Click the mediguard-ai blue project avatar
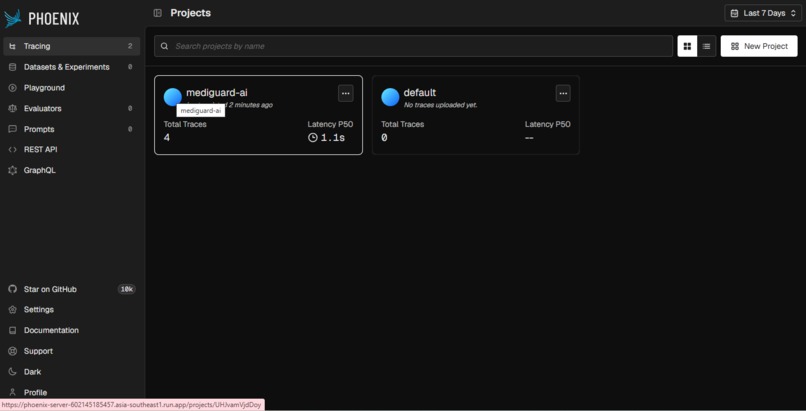The width and height of the screenshot is (806, 411). pyautogui.click(x=172, y=97)
